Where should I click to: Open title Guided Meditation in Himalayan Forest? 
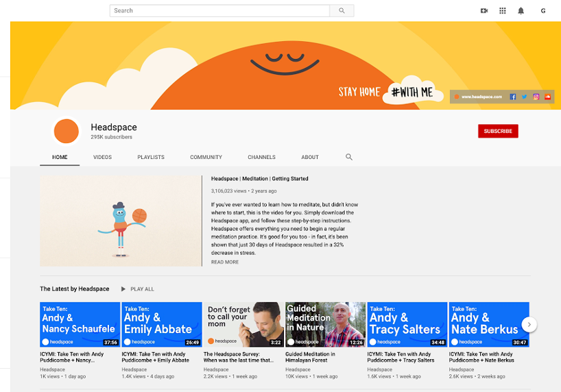pos(310,357)
